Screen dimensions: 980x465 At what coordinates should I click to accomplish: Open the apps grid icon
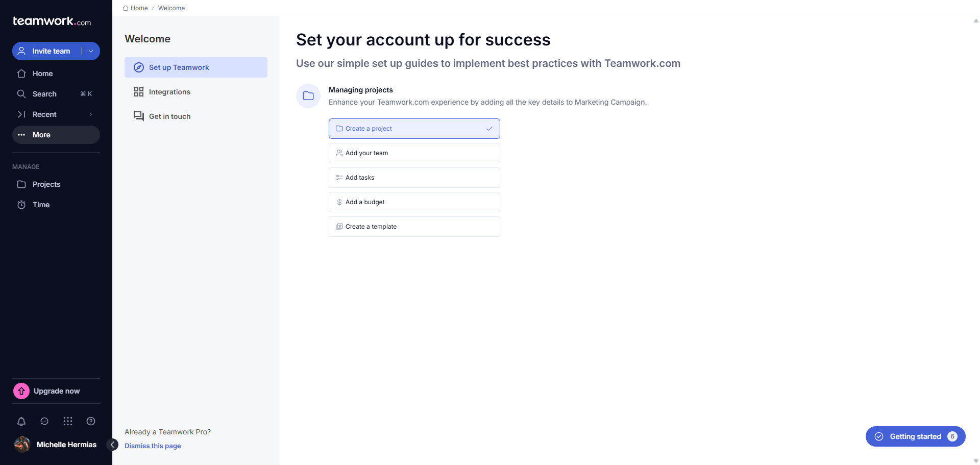(x=68, y=421)
